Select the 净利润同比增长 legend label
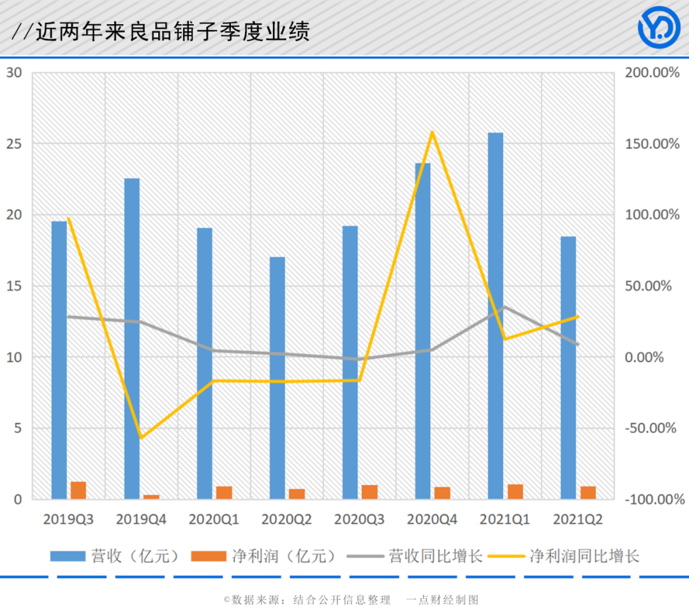This screenshot has width=689, height=616. coord(584,556)
